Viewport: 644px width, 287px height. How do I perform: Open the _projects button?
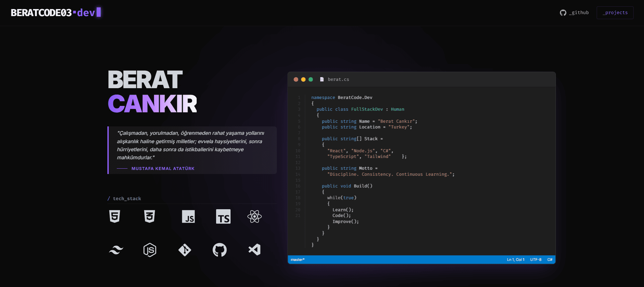615,13
